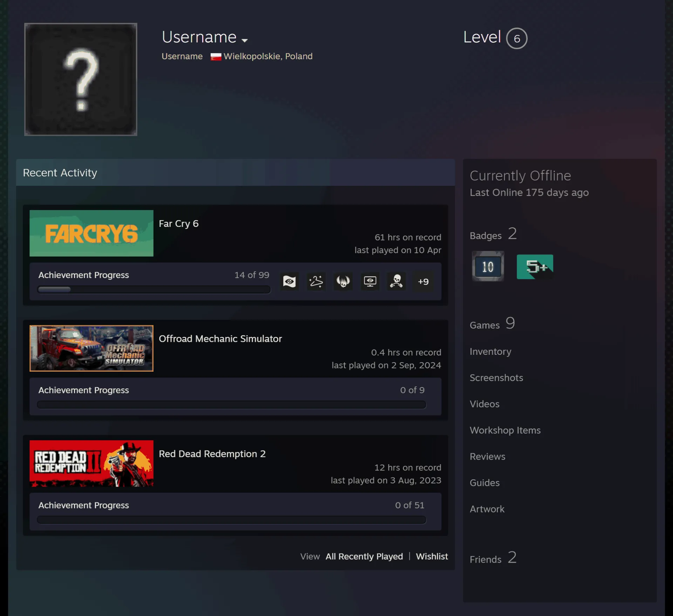673x616 pixels.
Task: Open the 5+ game collector badge
Action: point(535,267)
